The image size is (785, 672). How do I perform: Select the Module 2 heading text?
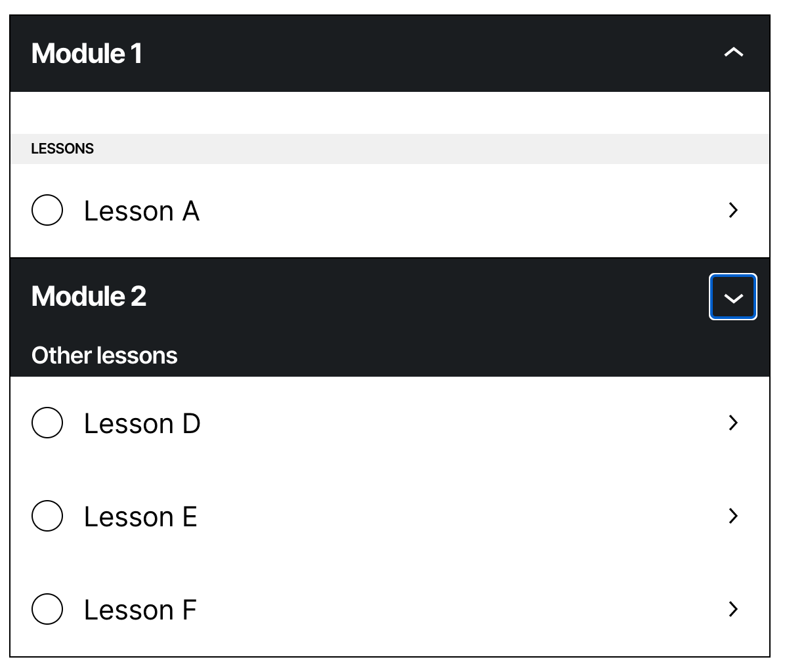point(89,296)
